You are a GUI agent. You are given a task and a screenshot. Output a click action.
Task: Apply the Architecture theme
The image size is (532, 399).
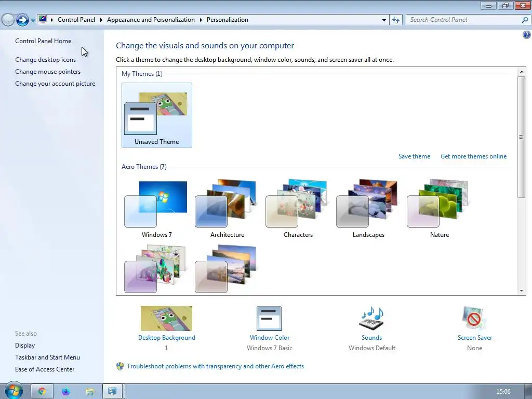(x=227, y=208)
